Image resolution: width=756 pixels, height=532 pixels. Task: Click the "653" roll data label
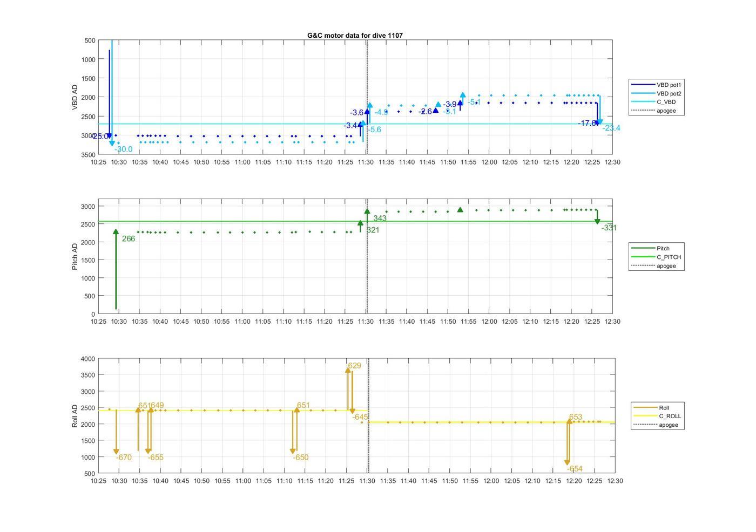576,417
